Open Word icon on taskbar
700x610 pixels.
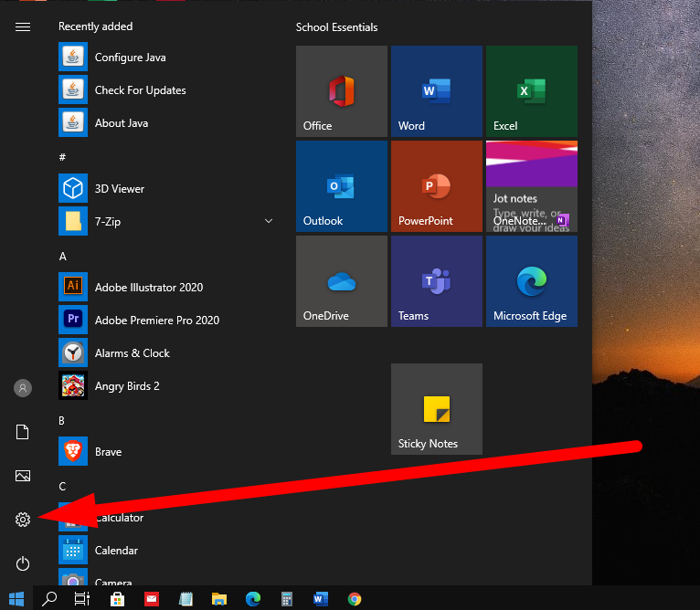coord(321,599)
